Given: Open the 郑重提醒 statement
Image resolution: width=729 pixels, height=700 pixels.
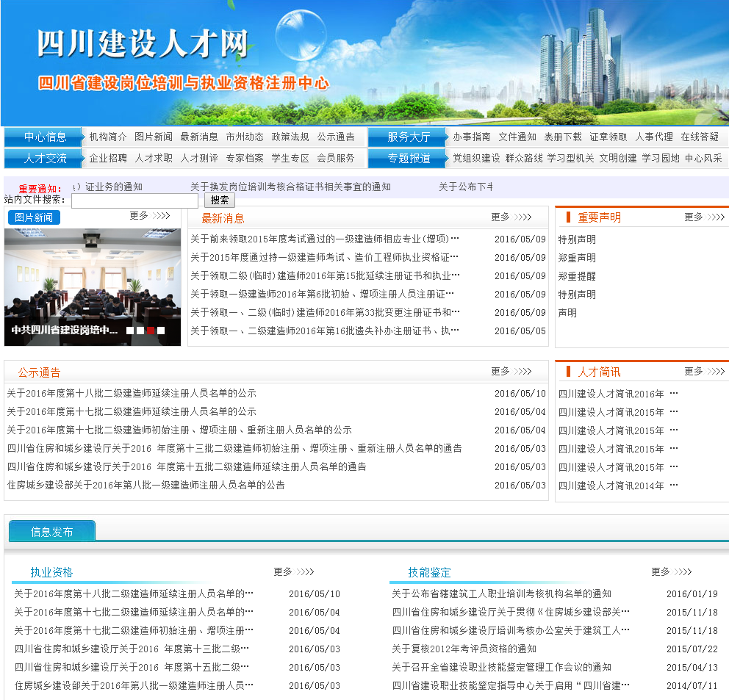Looking at the screenshot, I should tap(577, 276).
